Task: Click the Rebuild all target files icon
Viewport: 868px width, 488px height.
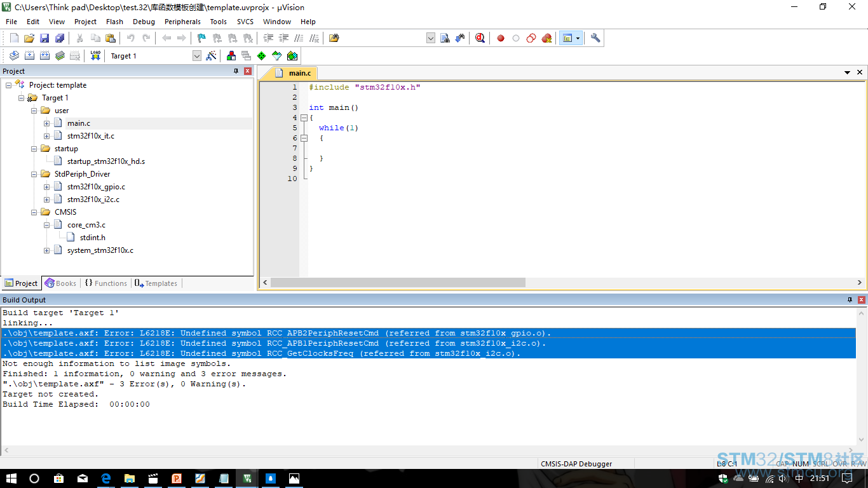Action: 44,55
